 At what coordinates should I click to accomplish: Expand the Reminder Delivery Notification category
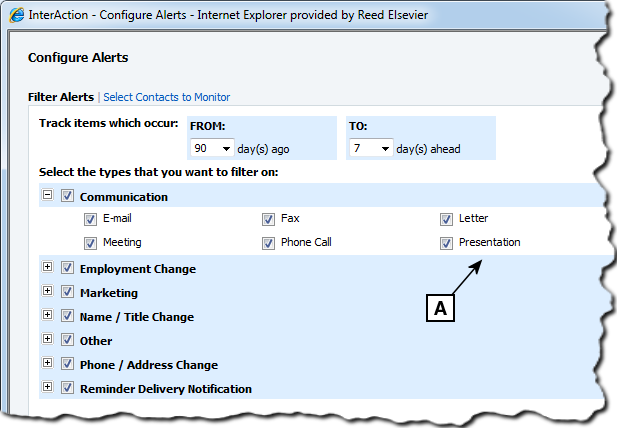[47, 386]
